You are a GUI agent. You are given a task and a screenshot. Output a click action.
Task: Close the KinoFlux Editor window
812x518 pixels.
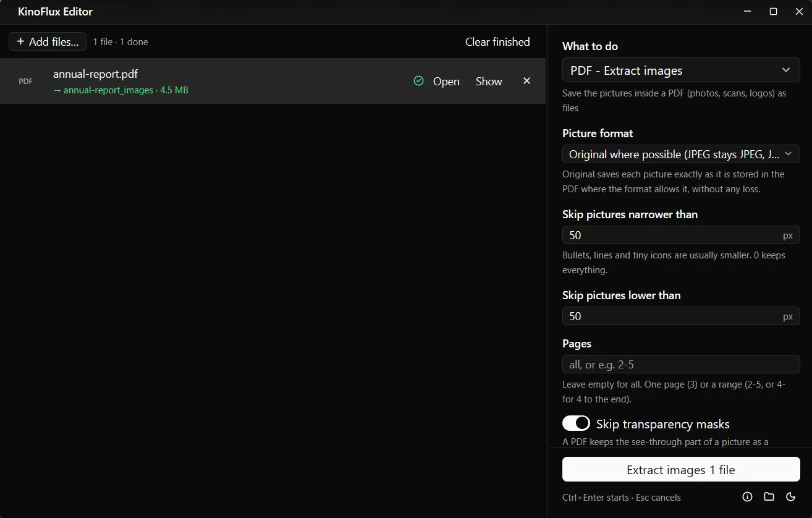click(x=799, y=12)
